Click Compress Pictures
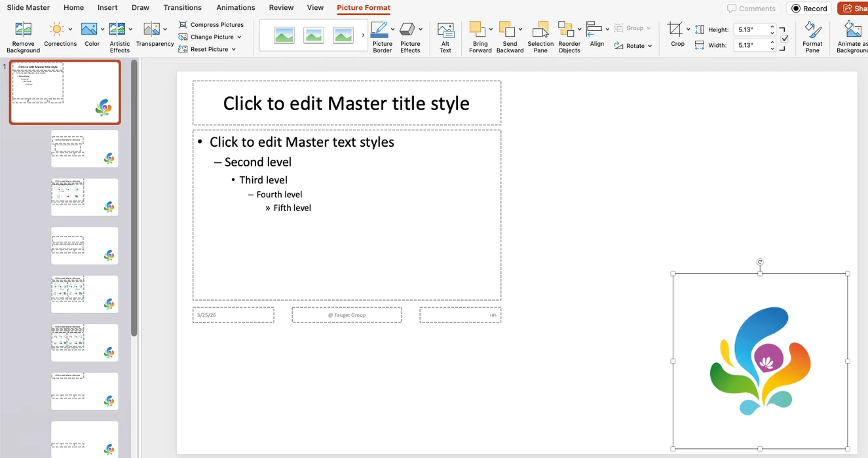The height and width of the screenshot is (458, 868). [211, 24]
